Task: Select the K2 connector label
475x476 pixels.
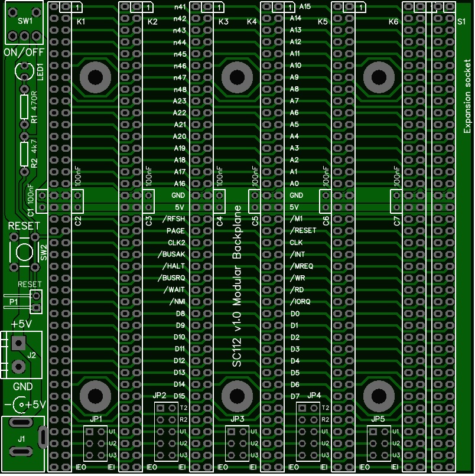Action: click(x=152, y=21)
